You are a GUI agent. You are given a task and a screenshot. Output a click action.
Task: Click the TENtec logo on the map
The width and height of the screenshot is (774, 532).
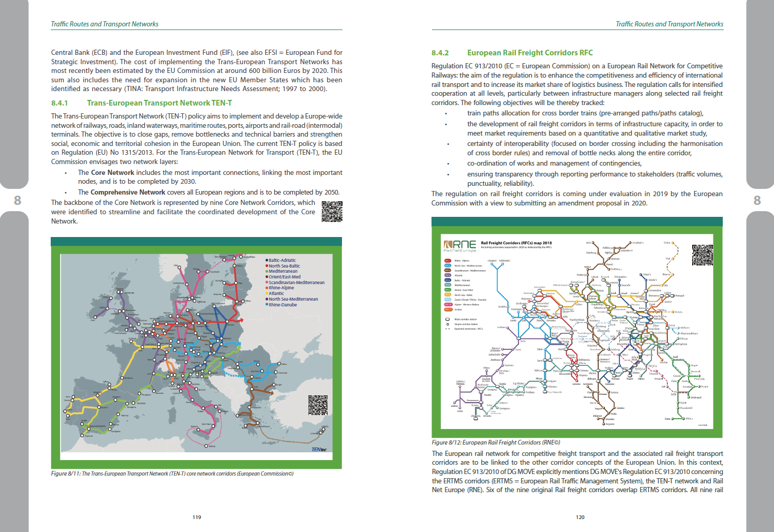(319, 449)
